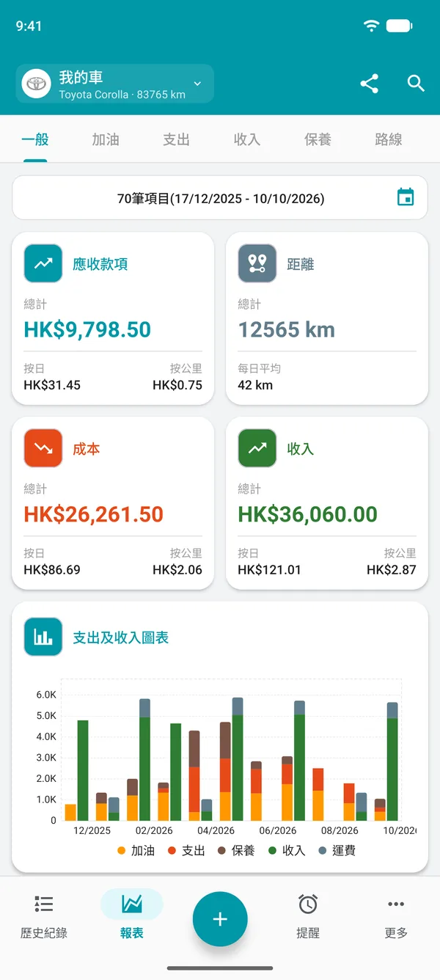Tap the Toyota logo vehicle avatar
The image size is (440, 980).
36,84
